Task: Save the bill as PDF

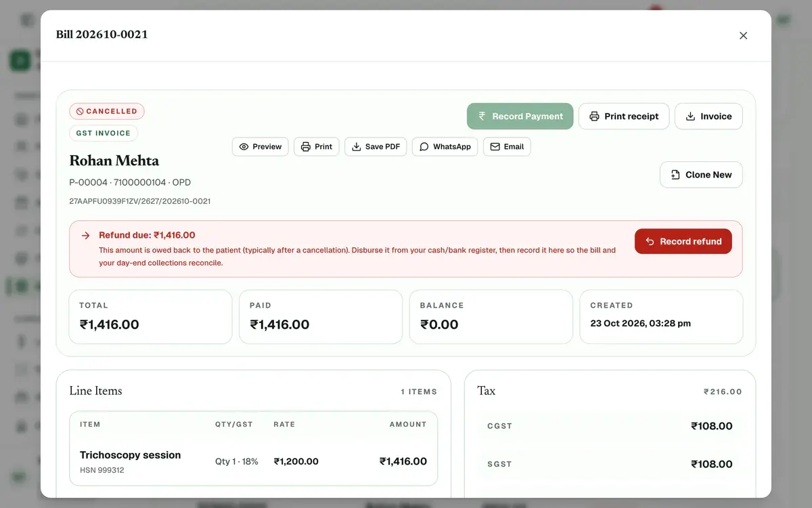Action: pos(376,147)
